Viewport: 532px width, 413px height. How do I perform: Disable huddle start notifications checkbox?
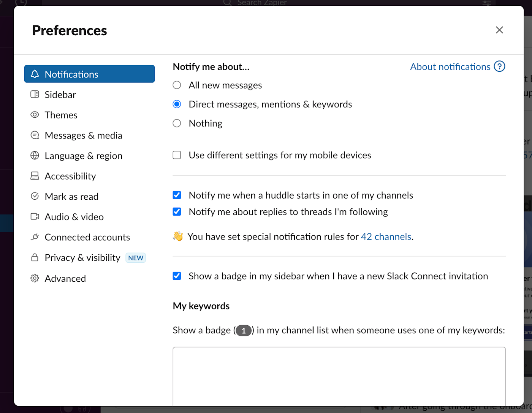click(177, 195)
